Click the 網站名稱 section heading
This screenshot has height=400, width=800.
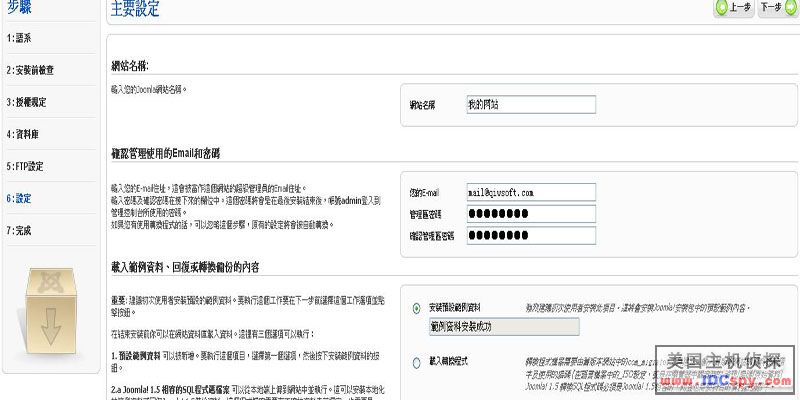[x=130, y=66]
